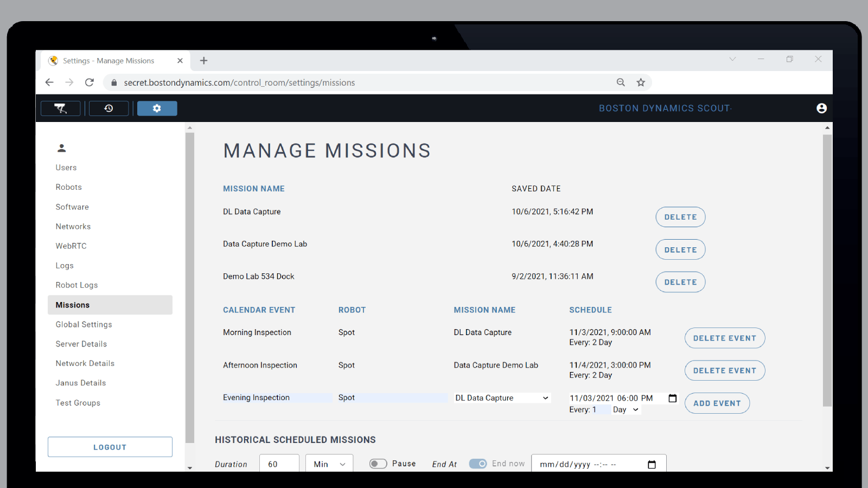Open the user account profile icon
The height and width of the screenshot is (488, 868).
(821, 108)
